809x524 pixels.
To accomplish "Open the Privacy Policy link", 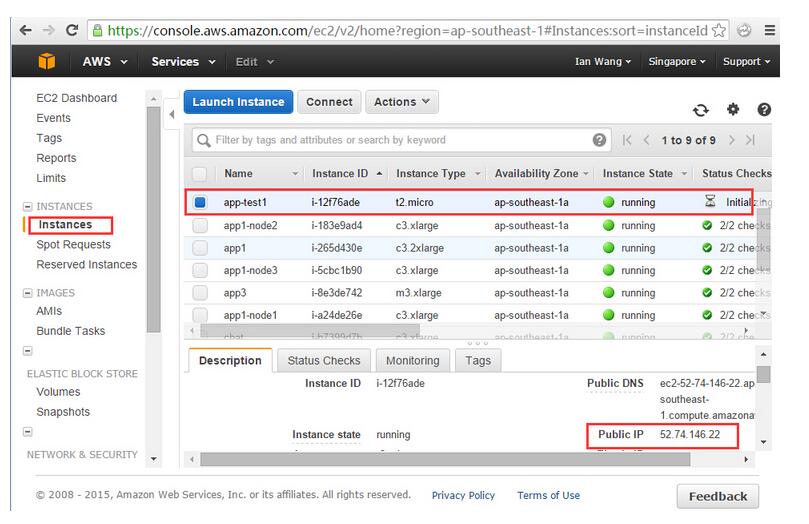I will [x=463, y=495].
